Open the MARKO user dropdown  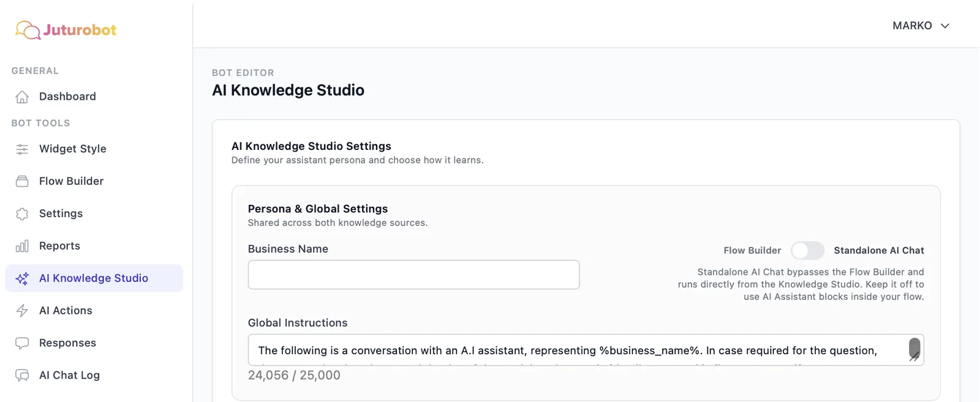[x=921, y=26]
